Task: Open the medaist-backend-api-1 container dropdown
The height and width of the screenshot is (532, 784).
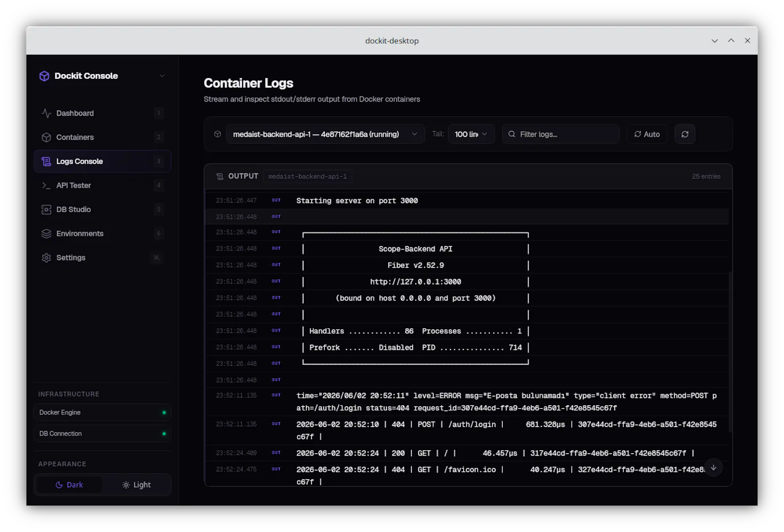Action: click(325, 134)
